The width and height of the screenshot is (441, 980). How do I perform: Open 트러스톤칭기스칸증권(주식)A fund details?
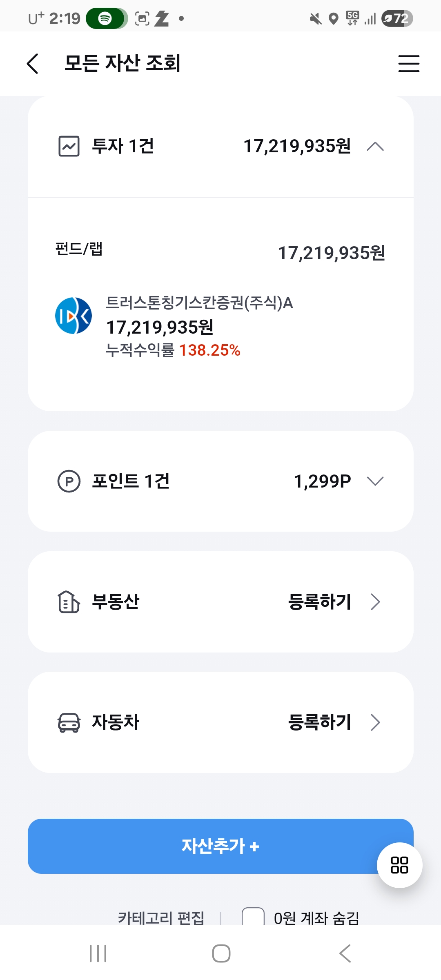(x=199, y=303)
